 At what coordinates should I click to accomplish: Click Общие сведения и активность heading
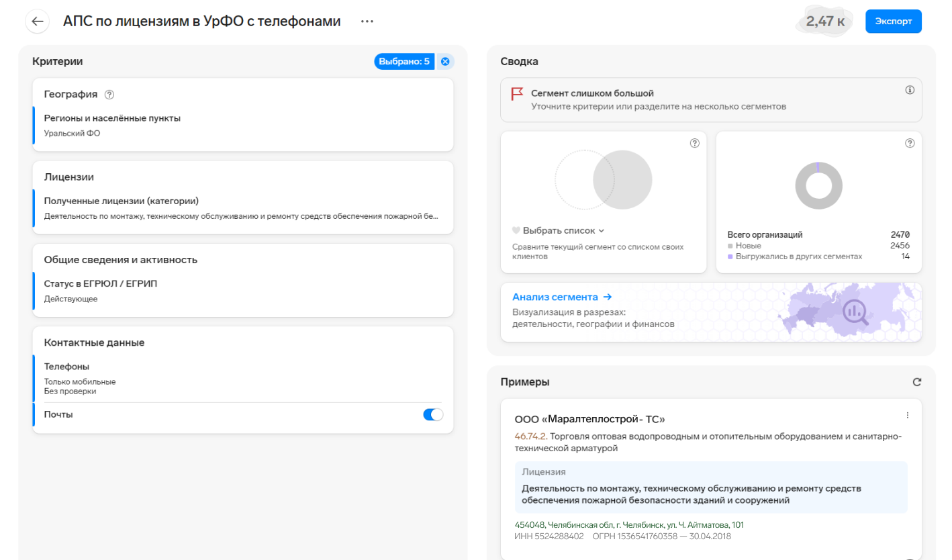click(121, 260)
